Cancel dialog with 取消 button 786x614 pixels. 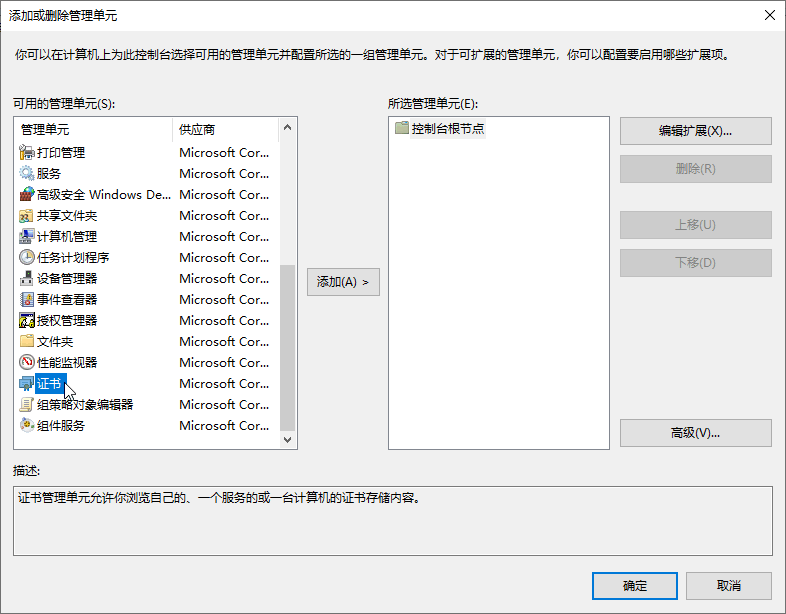click(728, 586)
